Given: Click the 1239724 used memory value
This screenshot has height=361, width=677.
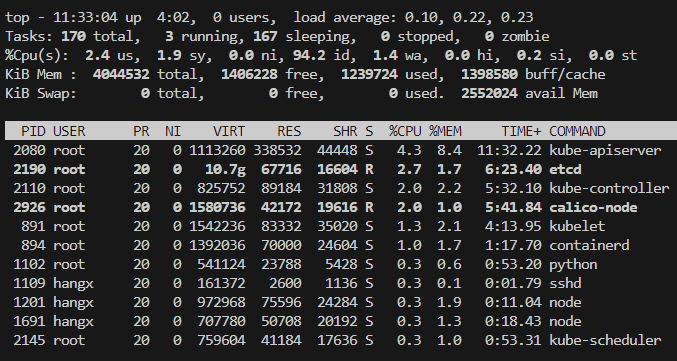Looking at the screenshot, I should (x=369, y=74).
